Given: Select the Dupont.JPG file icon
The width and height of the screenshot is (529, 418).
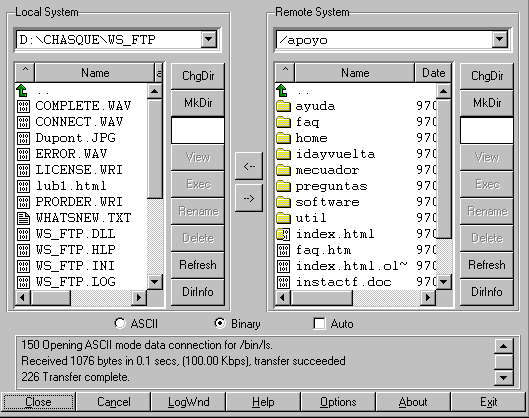Looking at the screenshot, I should (x=23, y=138).
